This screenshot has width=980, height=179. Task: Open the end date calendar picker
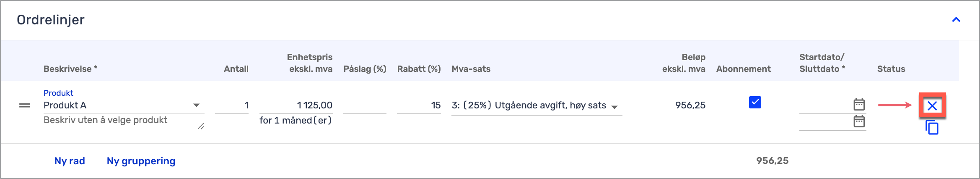[859, 121]
